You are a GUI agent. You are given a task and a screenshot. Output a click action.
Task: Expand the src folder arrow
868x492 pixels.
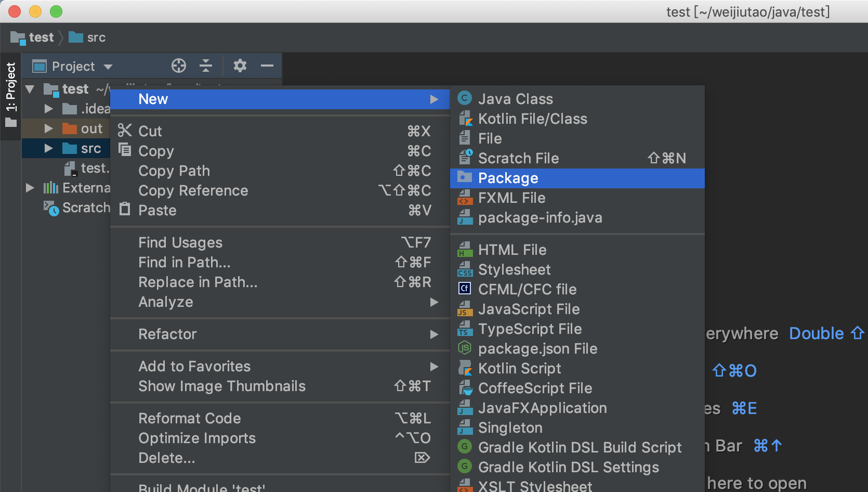point(48,148)
